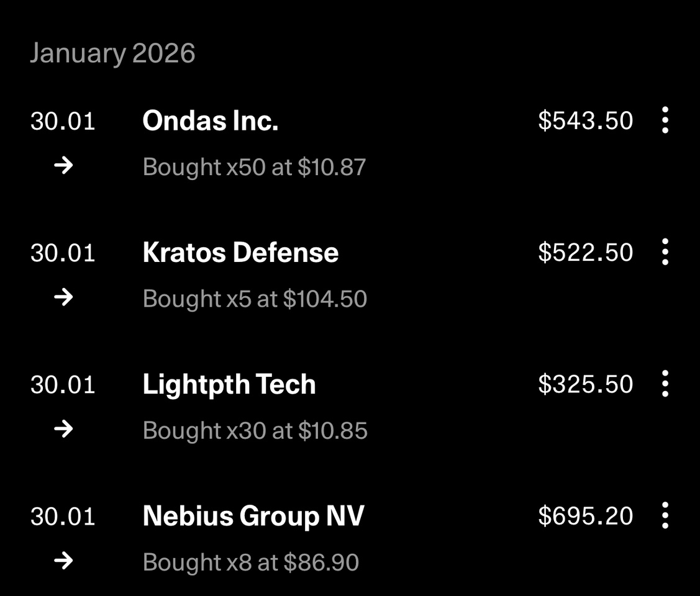Select the $695.20 amount
The image size is (700, 596).
(x=585, y=517)
